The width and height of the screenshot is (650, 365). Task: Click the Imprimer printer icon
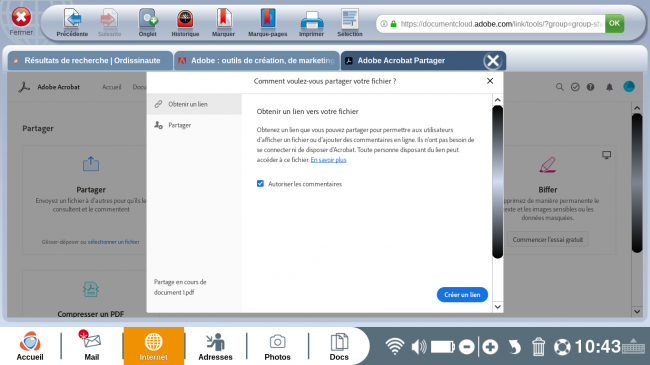(311, 20)
